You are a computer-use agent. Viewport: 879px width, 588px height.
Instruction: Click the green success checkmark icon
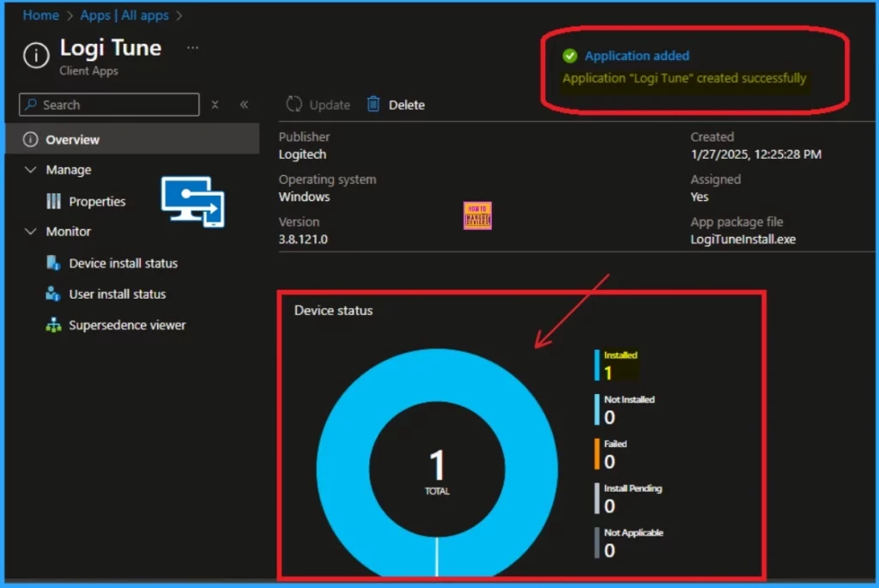click(570, 56)
